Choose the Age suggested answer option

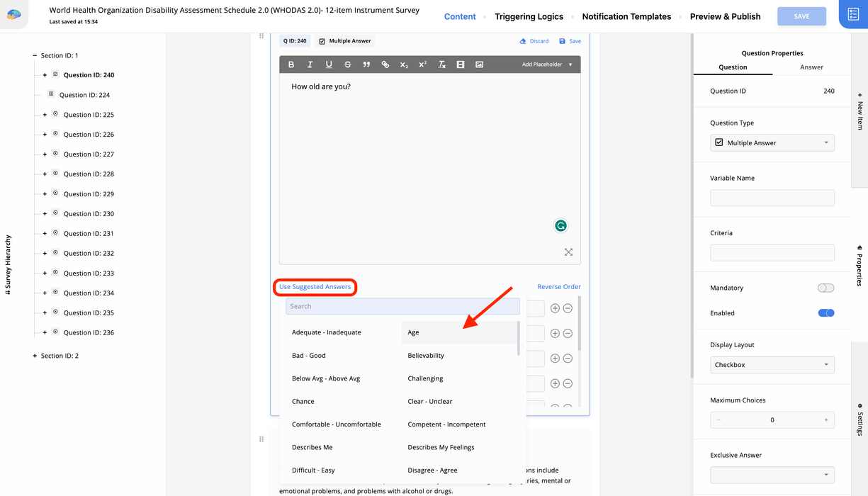pos(413,332)
